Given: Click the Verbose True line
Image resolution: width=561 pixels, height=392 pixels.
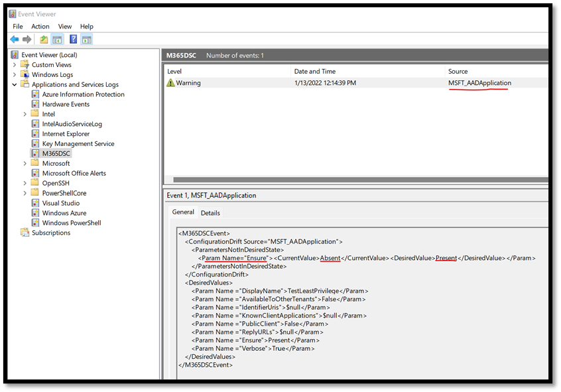Looking at the screenshot, I should point(253,349).
